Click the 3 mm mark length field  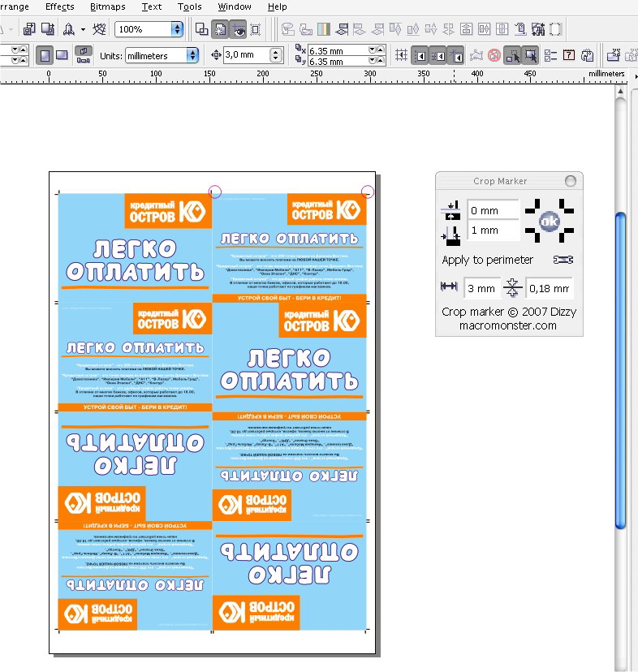(x=481, y=288)
